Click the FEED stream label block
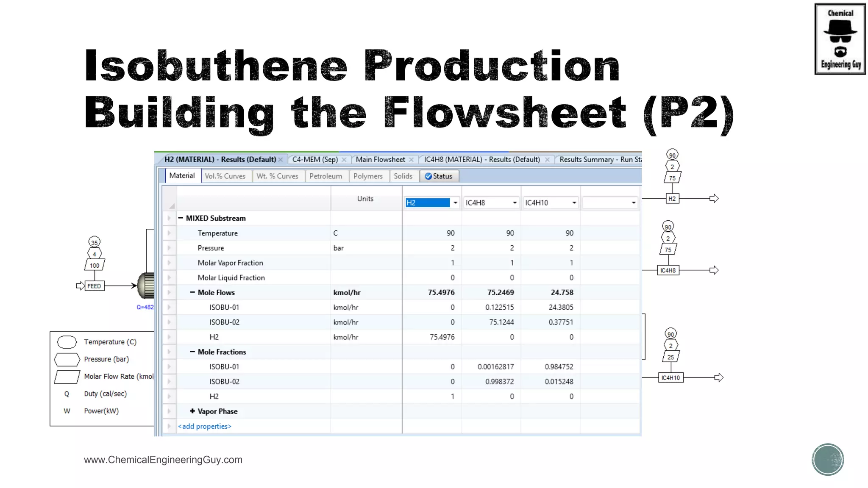This screenshot has height=488, width=868. [94, 286]
